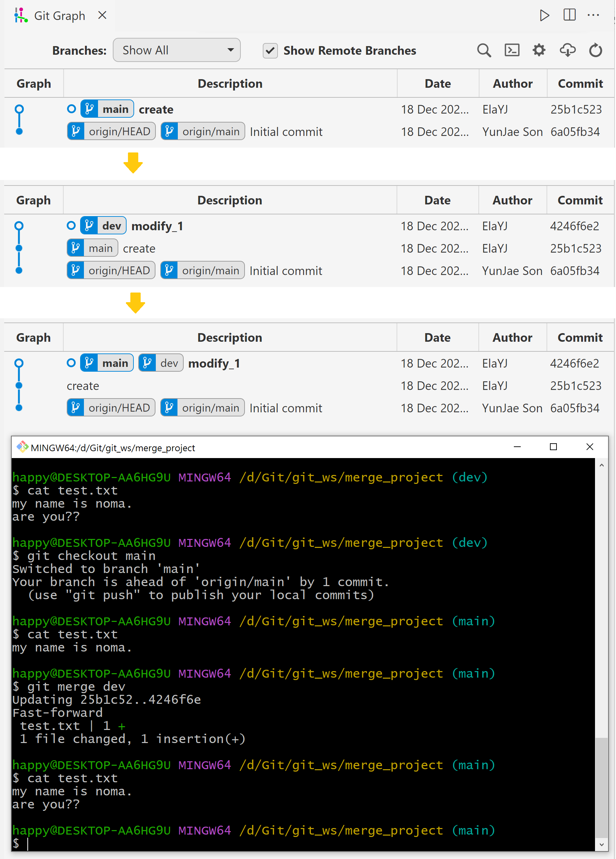
Task: Select origin/HEAD label in second graph
Action: click(111, 271)
